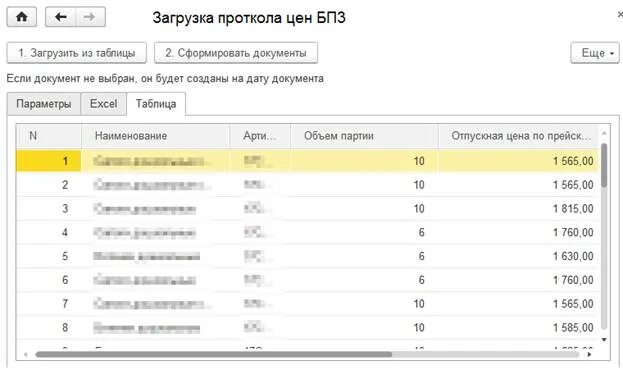This screenshot has height=370, width=623.
Task: Click price 1 760,00 in row 6
Action: point(573,280)
